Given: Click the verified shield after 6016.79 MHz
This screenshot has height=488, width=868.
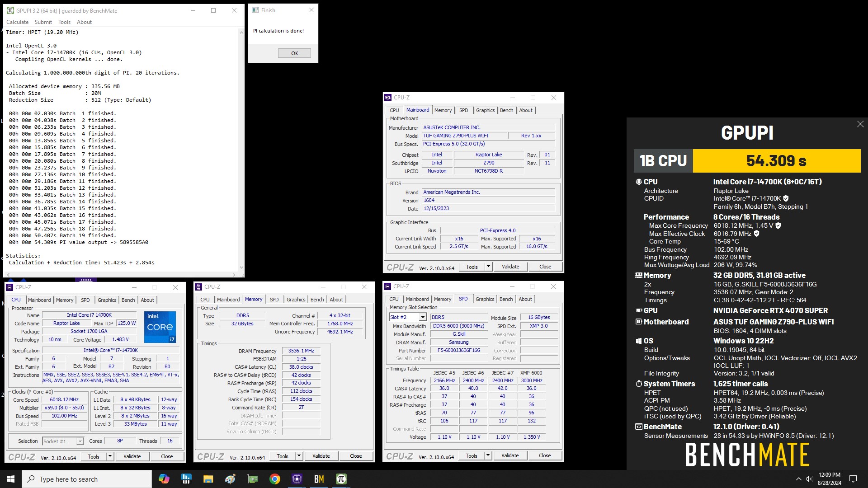Looking at the screenshot, I should point(756,234).
